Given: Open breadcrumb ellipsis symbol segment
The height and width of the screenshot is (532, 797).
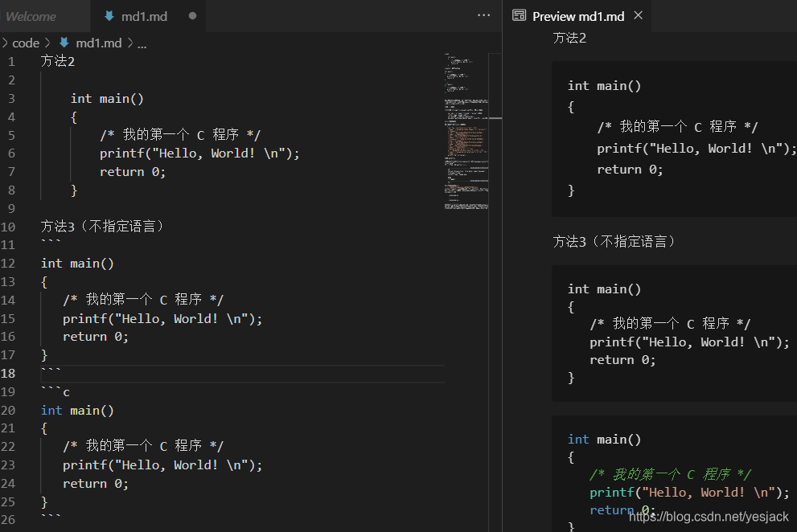Looking at the screenshot, I should click(142, 45).
